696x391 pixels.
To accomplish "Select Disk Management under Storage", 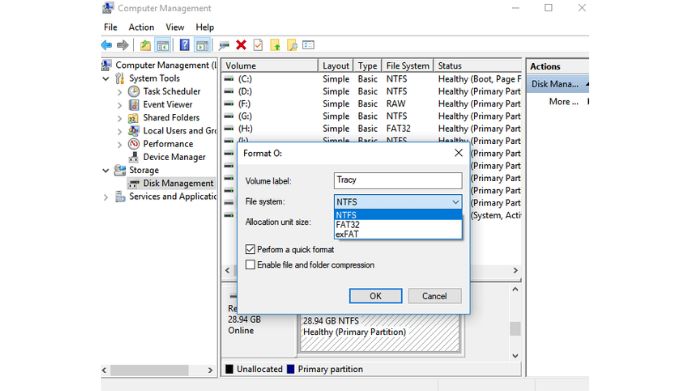I will 178,183.
